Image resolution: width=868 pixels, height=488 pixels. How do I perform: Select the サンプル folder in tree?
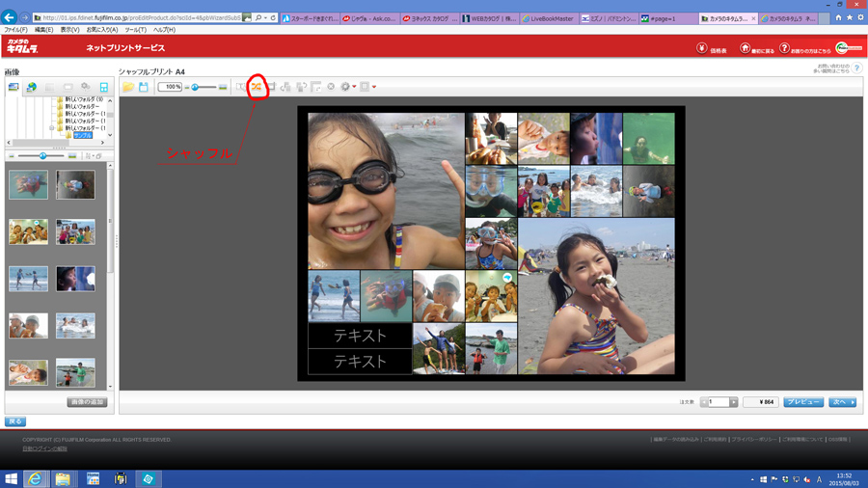83,136
